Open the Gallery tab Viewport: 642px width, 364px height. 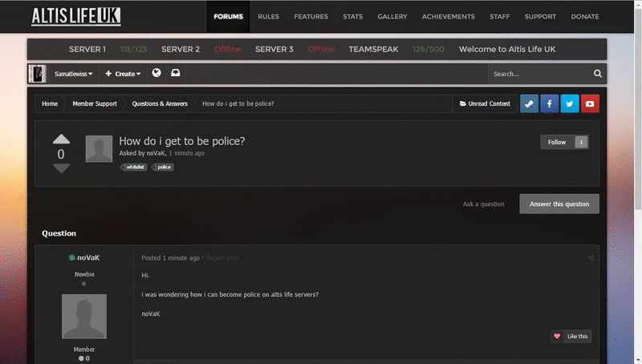click(x=392, y=17)
